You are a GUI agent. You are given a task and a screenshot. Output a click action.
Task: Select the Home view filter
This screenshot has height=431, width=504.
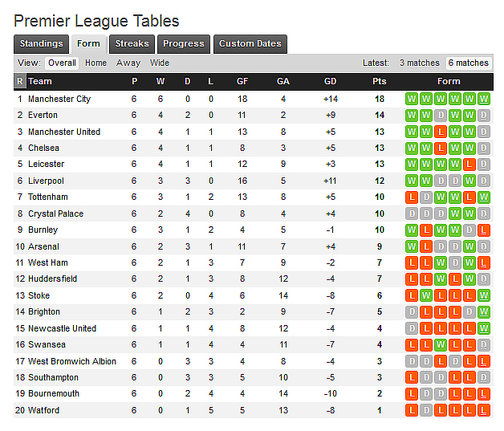pyautogui.click(x=96, y=63)
